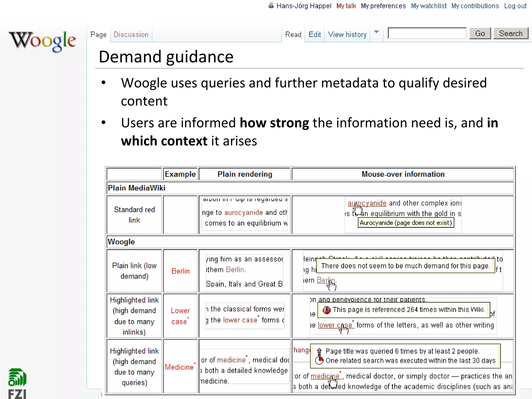The height and width of the screenshot is (399, 532).
Task: Click the red Berlin link in the Example column
Action: pyautogui.click(x=181, y=271)
